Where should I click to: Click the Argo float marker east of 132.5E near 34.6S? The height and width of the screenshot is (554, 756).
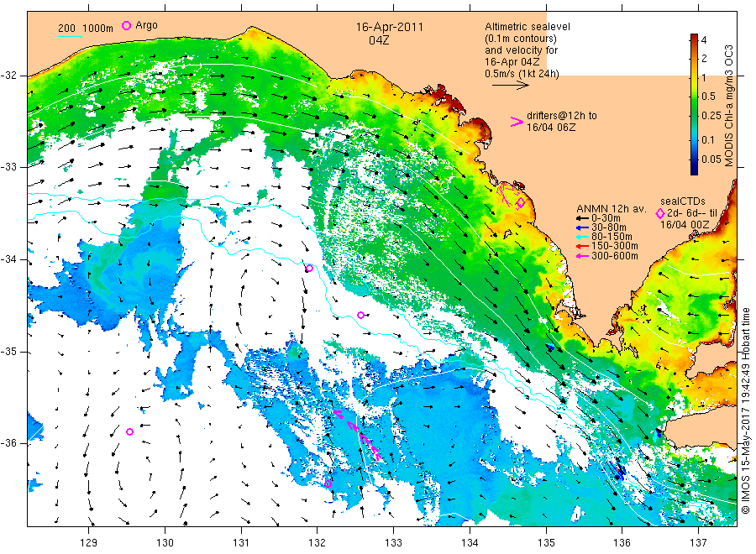pyautogui.click(x=360, y=315)
